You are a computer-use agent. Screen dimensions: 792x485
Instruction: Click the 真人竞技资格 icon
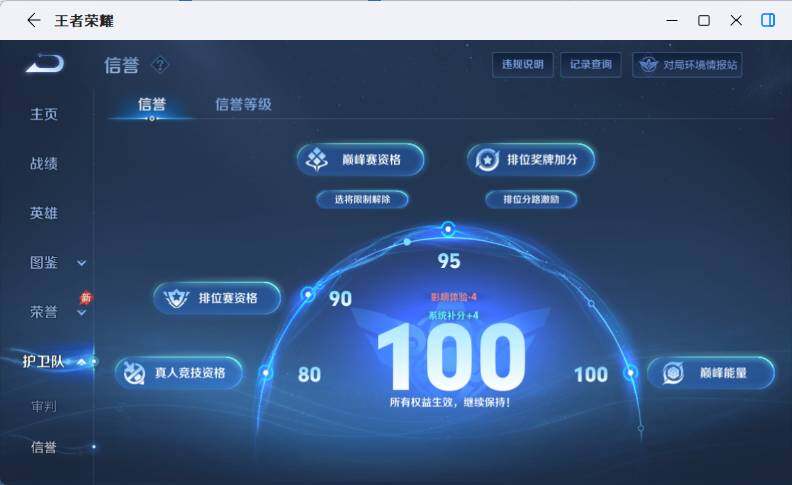[x=134, y=373]
